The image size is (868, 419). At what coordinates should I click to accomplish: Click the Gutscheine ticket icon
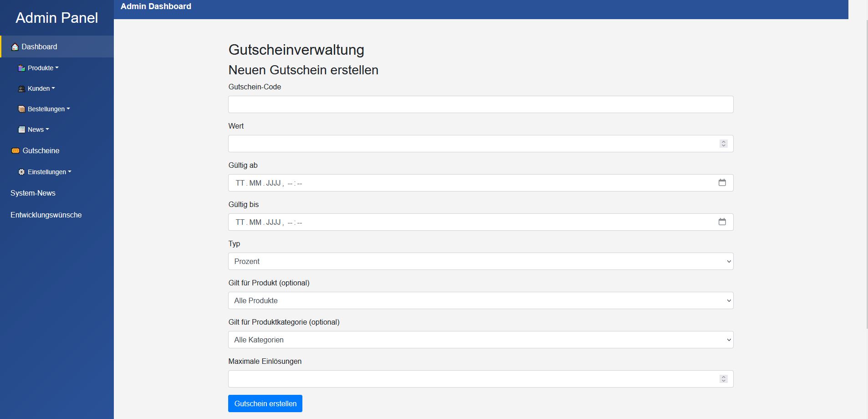pyautogui.click(x=15, y=150)
